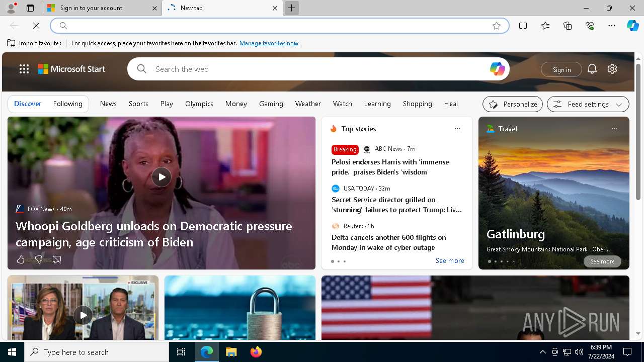
Task: Open the Money category
Action: [x=236, y=104]
